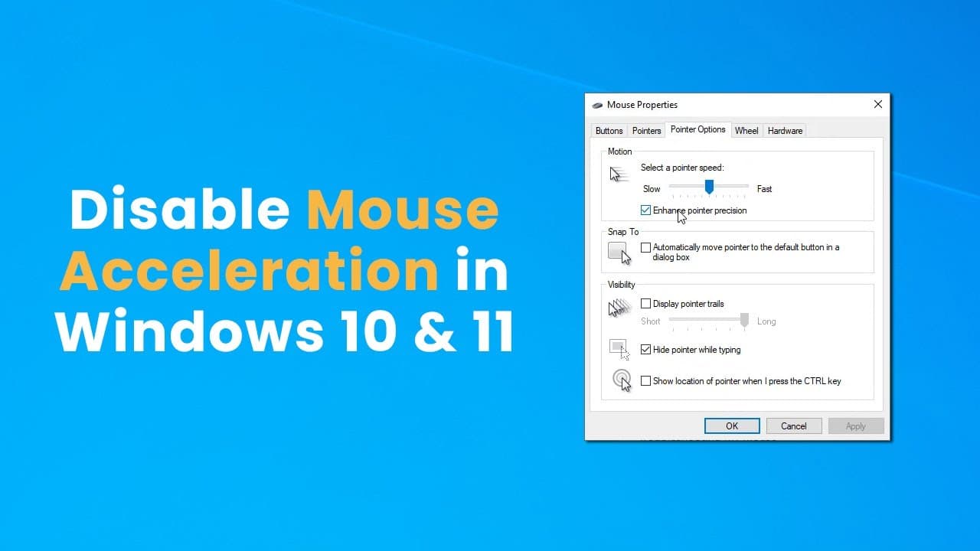Click the hide pointer while typing icon
The height and width of the screenshot is (551, 980).
click(x=619, y=350)
